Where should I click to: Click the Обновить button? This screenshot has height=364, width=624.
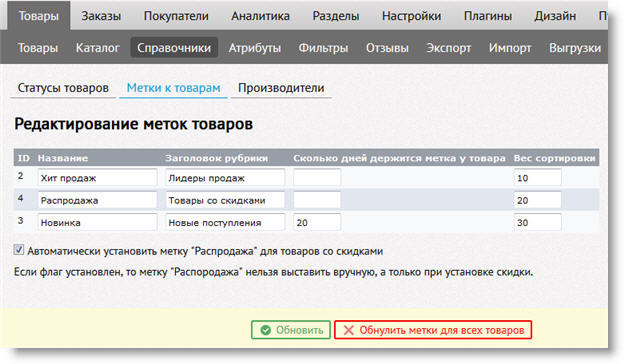(291, 330)
